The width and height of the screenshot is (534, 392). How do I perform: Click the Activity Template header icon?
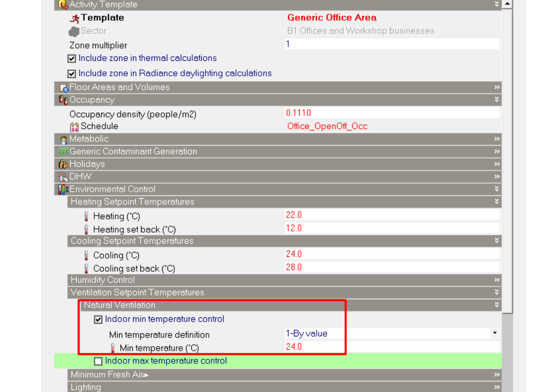(63, 4)
